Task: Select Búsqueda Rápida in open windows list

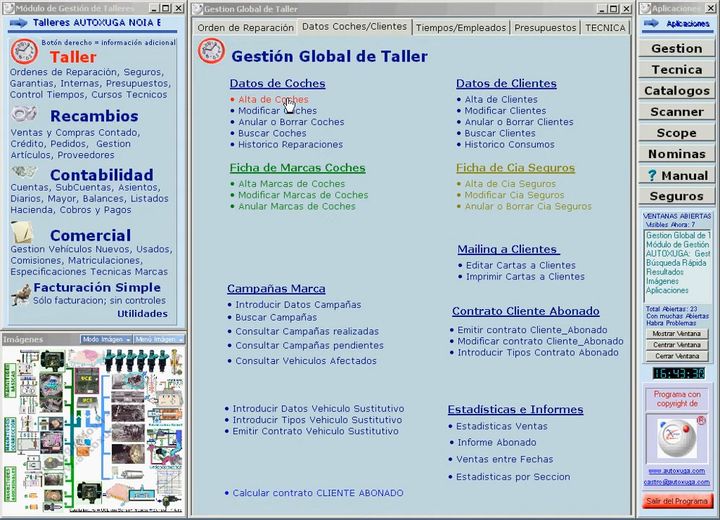Action: click(x=676, y=263)
